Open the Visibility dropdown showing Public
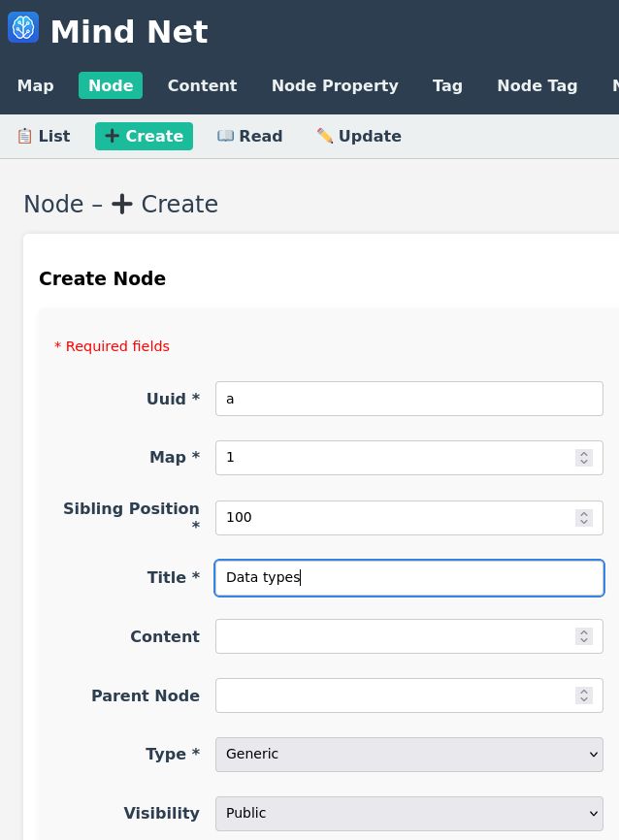 click(x=409, y=813)
